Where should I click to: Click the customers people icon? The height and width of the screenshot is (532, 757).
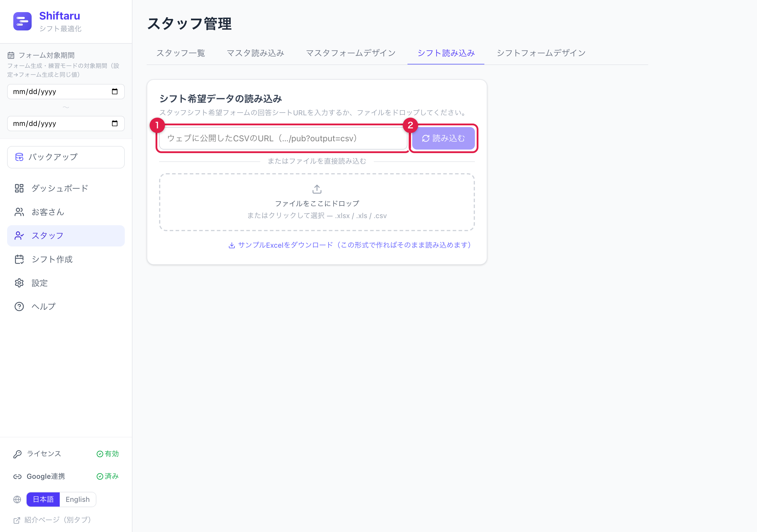click(x=19, y=212)
